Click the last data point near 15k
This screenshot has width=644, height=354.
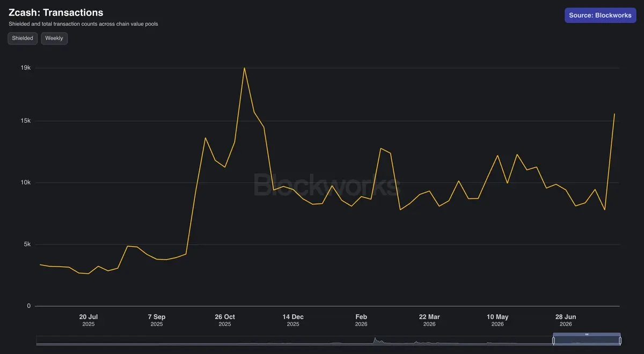pyautogui.click(x=614, y=114)
